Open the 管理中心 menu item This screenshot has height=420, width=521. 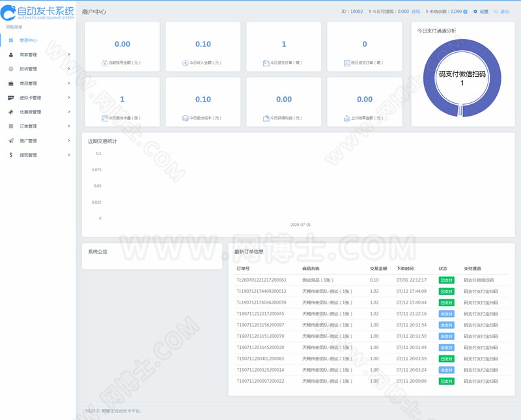coord(38,40)
